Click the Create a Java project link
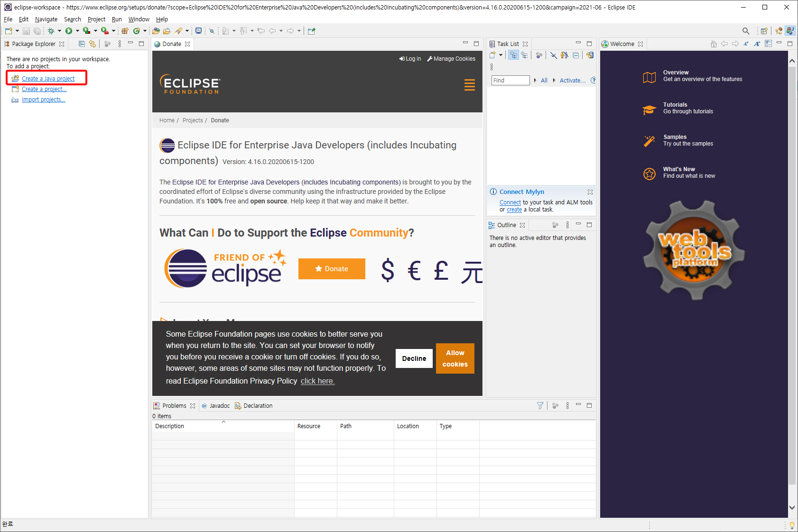The image size is (798, 532). pyautogui.click(x=48, y=79)
